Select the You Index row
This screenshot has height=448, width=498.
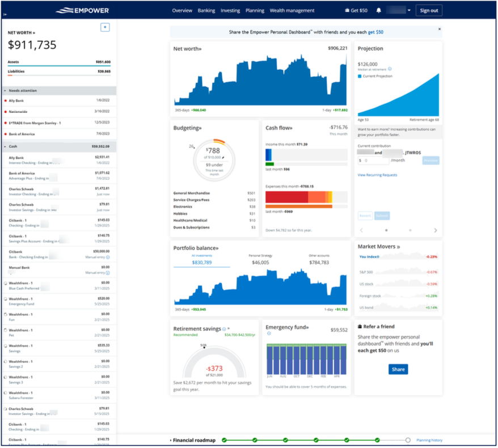[398, 257]
